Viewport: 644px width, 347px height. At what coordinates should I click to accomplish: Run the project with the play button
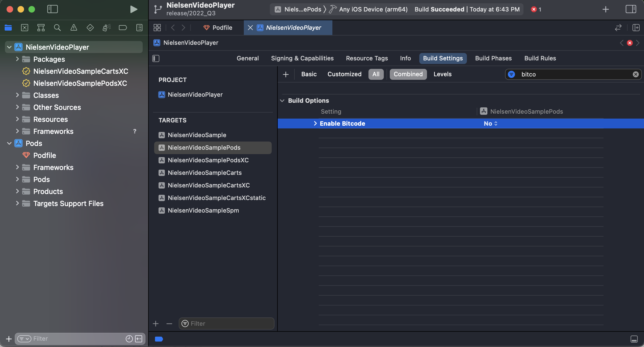133,9
